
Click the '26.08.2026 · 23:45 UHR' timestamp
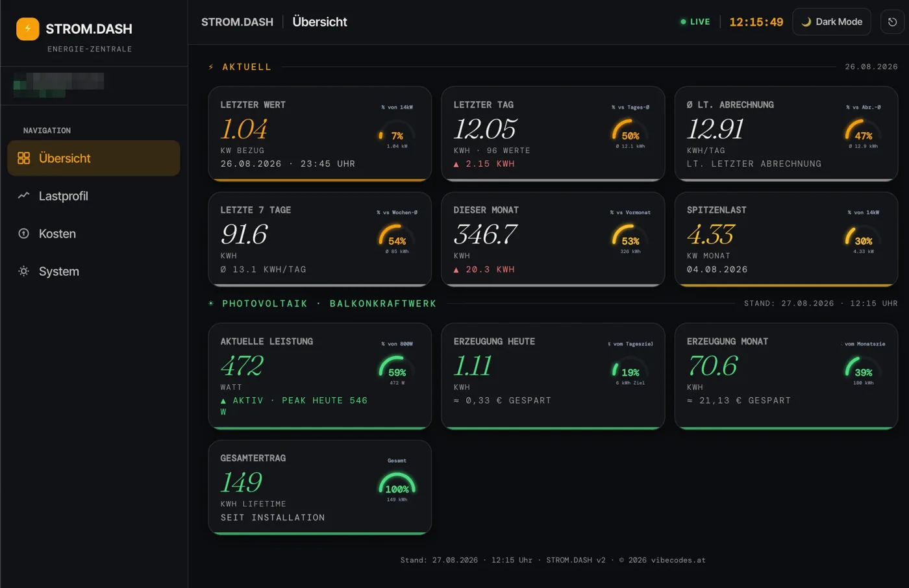point(288,164)
